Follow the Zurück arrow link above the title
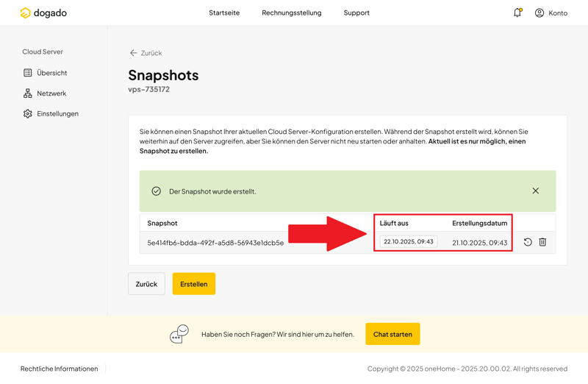This screenshot has height=384, width=588. point(146,53)
